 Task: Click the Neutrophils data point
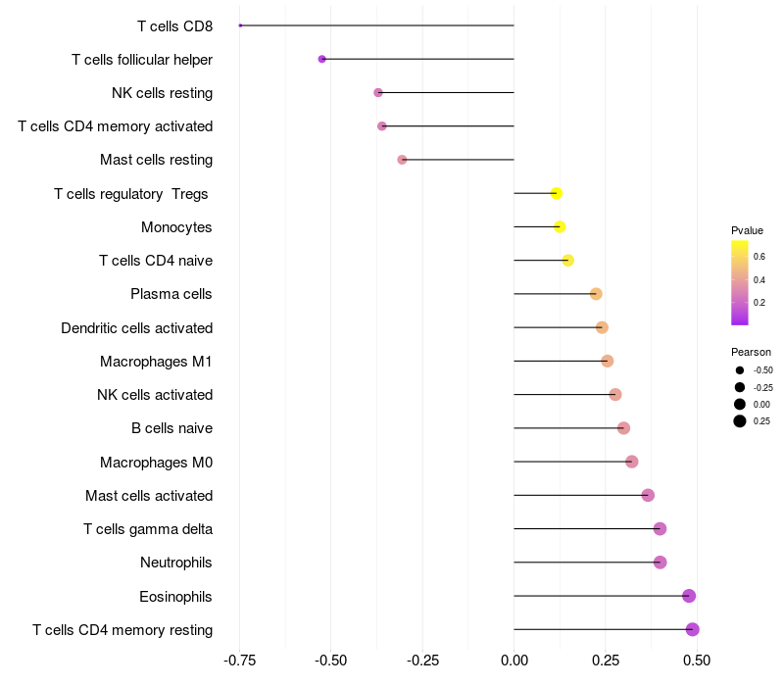[660, 563]
